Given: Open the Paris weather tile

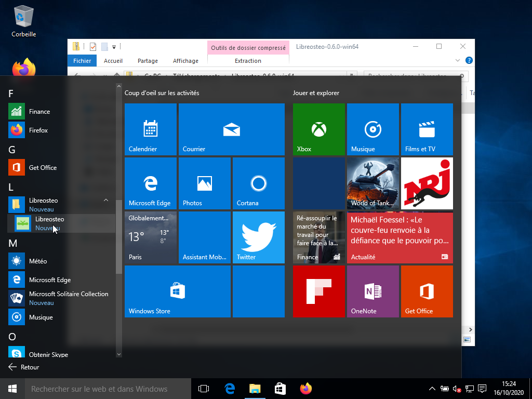Looking at the screenshot, I should 150,237.
